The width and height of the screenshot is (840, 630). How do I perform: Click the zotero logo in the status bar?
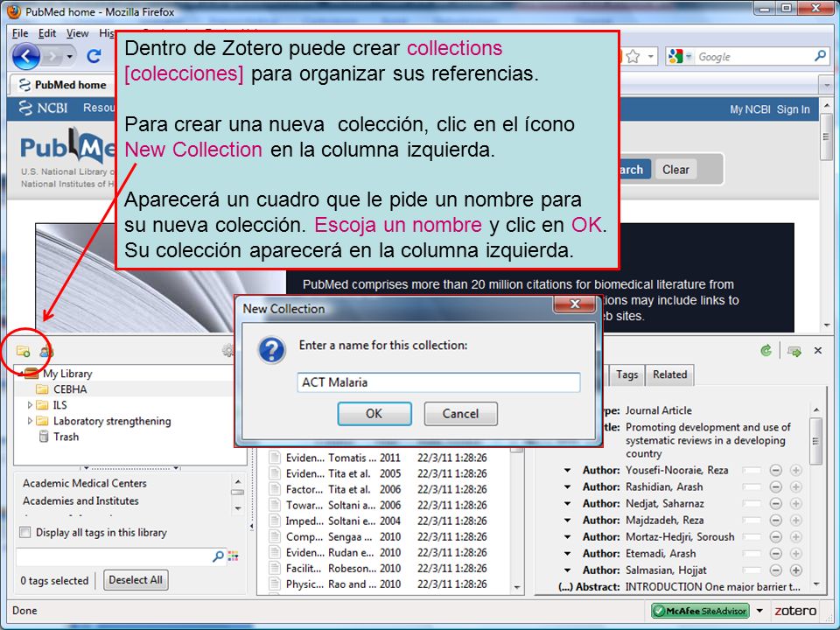(795, 611)
